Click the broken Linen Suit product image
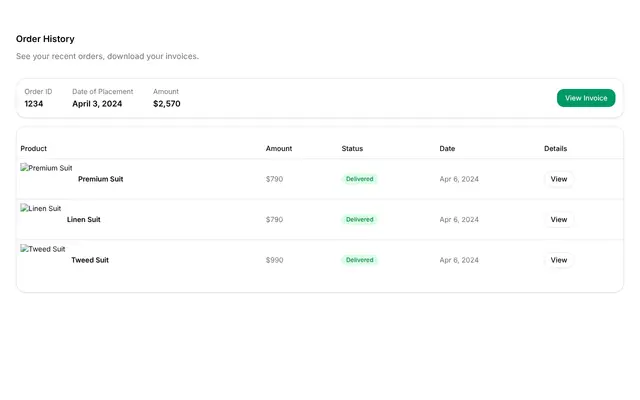 coord(40,208)
